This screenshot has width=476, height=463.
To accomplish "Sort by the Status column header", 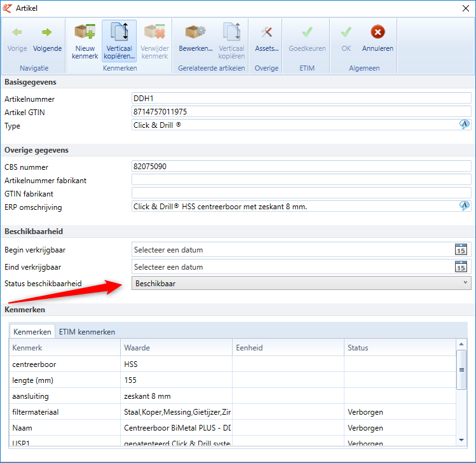I will pyautogui.click(x=400, y=347).
